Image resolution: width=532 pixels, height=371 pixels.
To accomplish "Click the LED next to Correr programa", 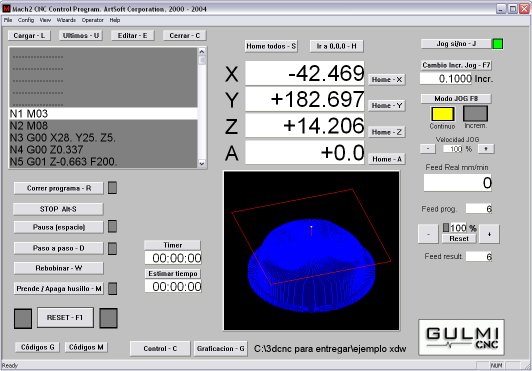I will click(112, 188).
